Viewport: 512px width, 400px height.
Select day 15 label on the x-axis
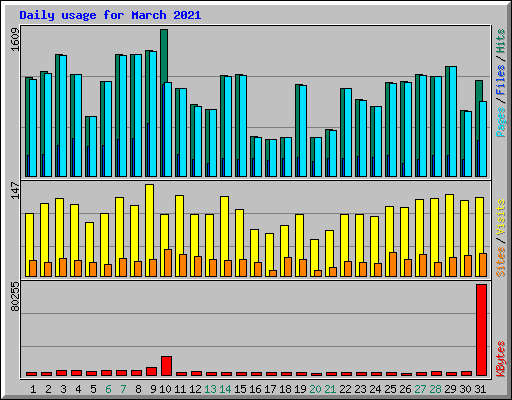point(240,389)
